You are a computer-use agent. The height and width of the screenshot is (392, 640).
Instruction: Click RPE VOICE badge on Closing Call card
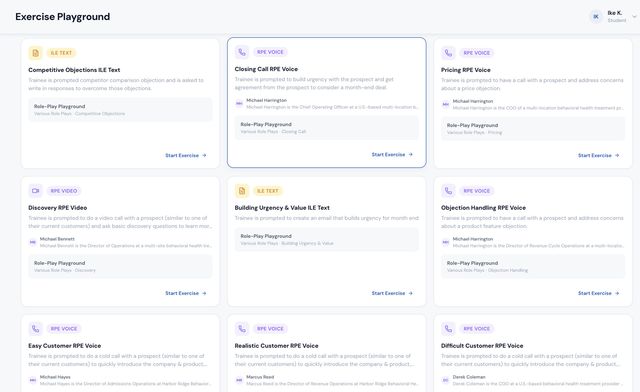[x=270, y=52]
